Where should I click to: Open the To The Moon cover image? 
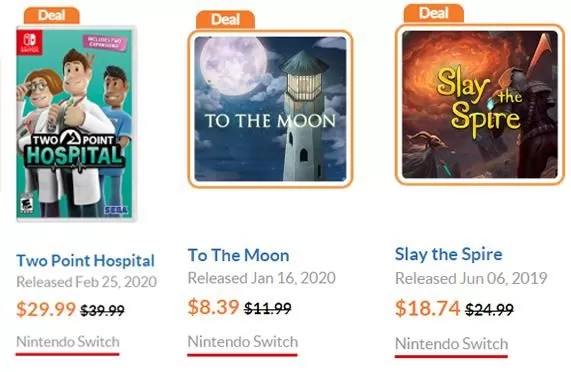click(270, 109)
